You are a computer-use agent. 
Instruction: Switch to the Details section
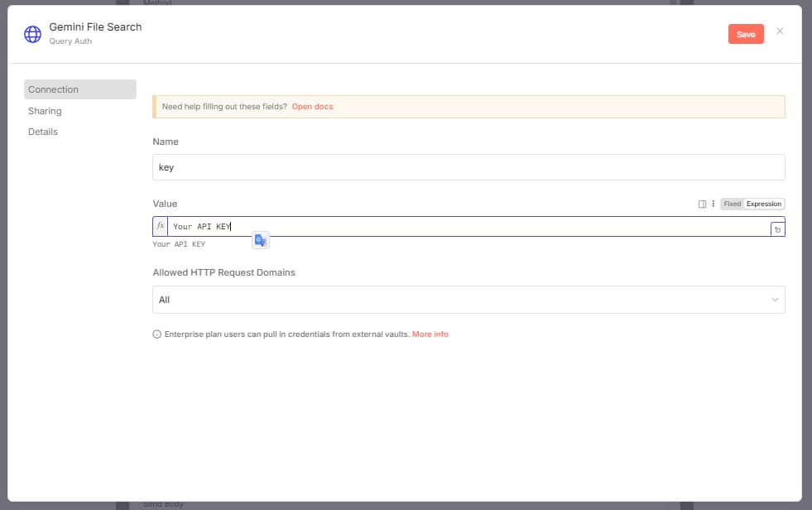(x=42, y=131)
